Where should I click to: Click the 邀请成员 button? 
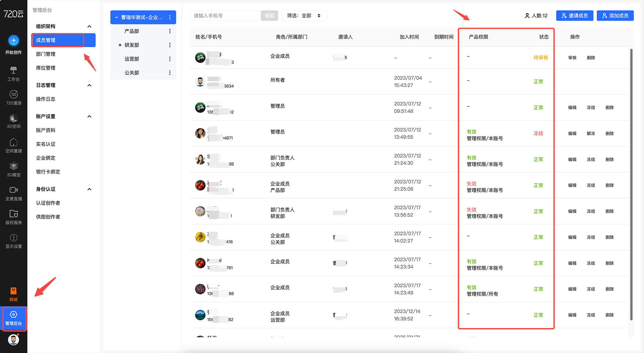point(574,15)
